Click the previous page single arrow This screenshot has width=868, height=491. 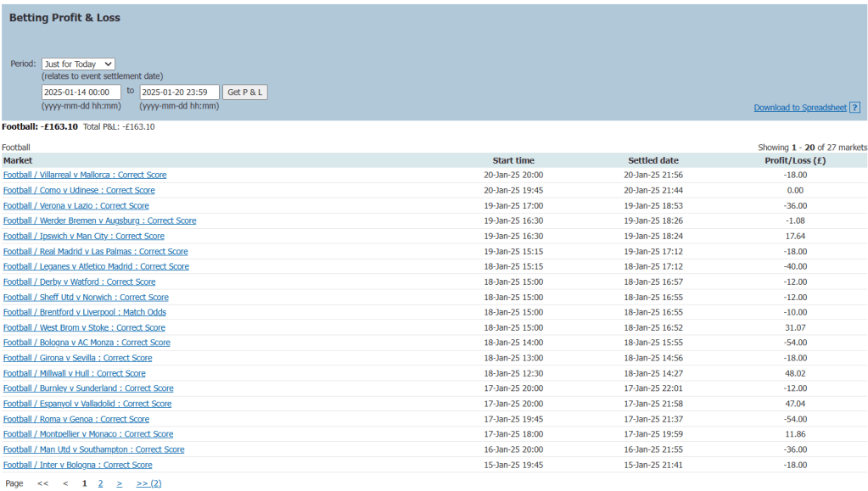pos(65,483)
